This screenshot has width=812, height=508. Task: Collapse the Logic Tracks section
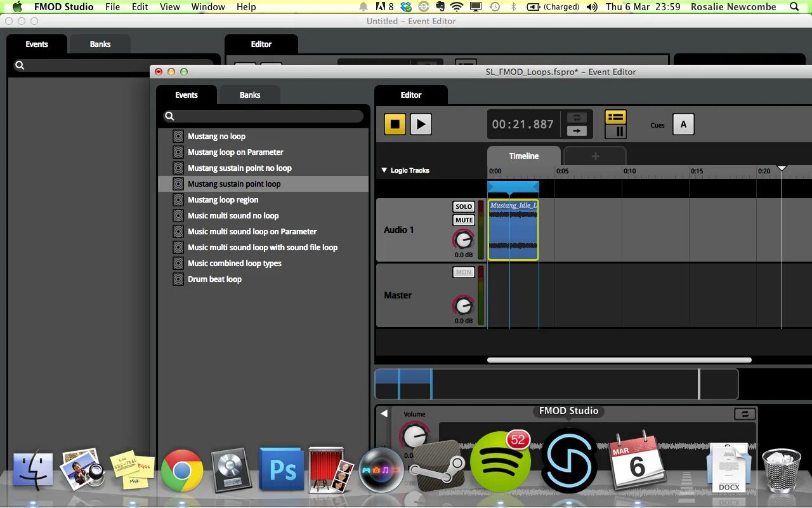point(384,170)
